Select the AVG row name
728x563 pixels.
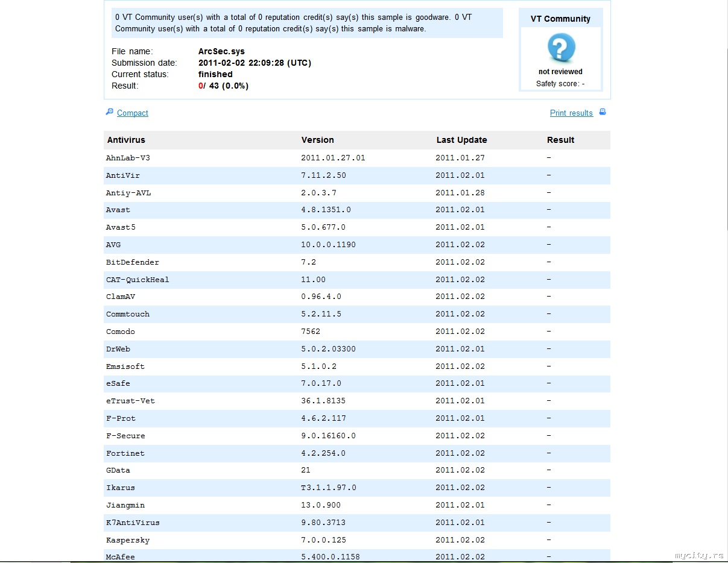click(x=113, y=245)
